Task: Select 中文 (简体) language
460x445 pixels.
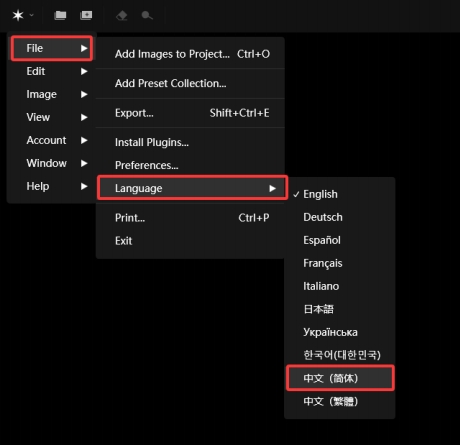Action: click(x=340, y=378)
